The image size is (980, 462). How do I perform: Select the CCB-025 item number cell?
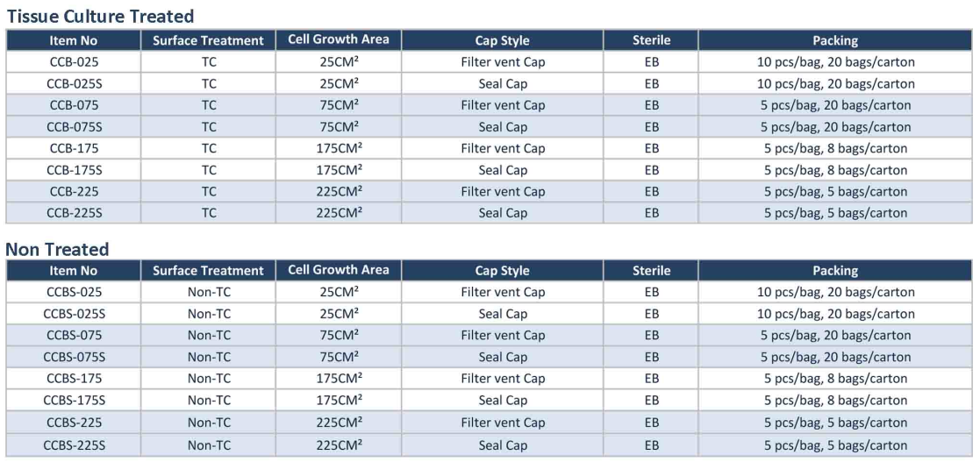[73, 62]
